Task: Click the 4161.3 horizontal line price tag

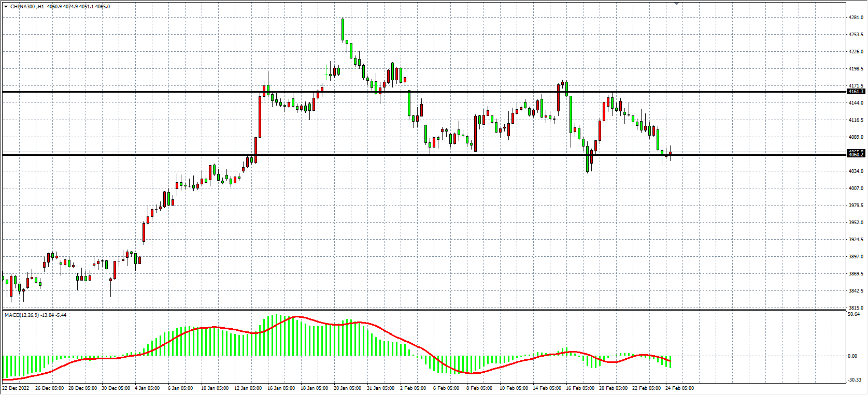Action: point(856,92)
